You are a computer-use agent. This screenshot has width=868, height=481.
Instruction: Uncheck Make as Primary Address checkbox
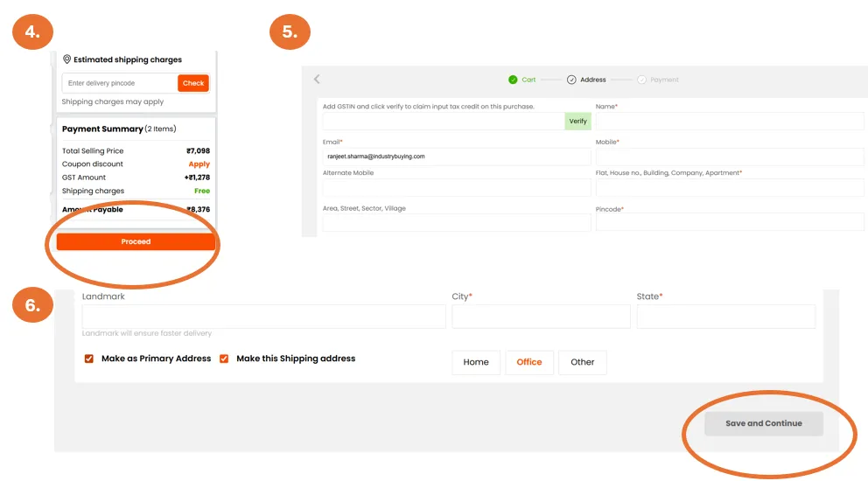(89, 359)
